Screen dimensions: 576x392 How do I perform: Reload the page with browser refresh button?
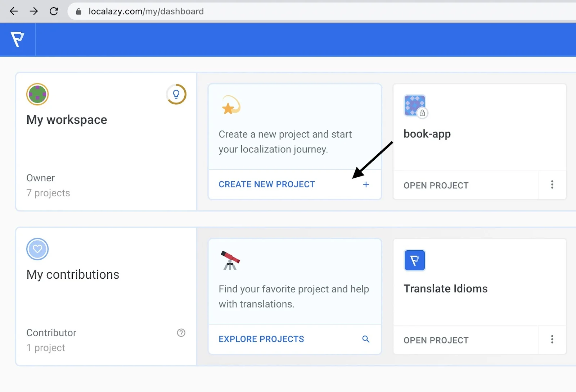54,12
